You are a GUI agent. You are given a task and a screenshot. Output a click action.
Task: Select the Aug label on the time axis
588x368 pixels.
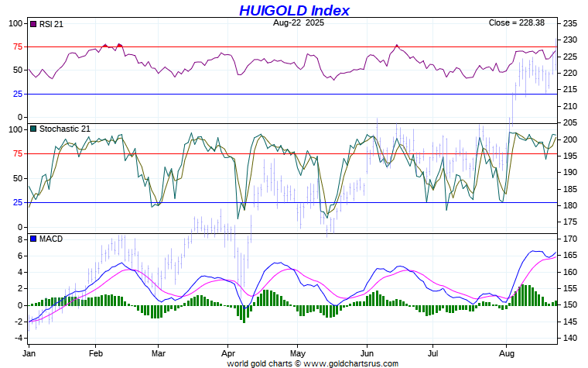507,352
